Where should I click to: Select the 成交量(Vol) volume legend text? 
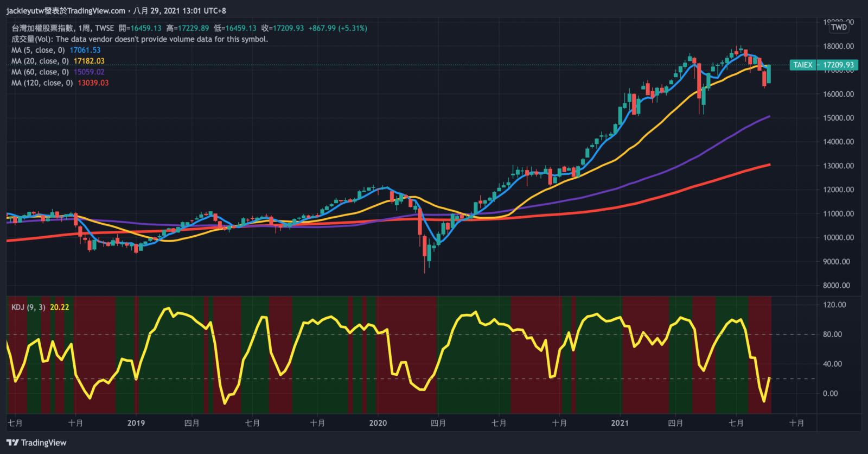coord(139,39)
